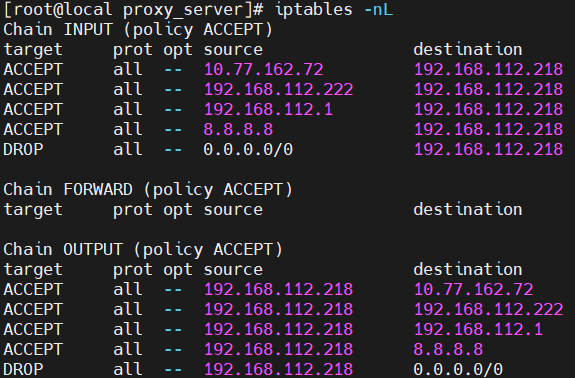Viewport: 575px width, 378px height.
Task: Select the "Chain OUTPUT (policy ACCEPT)" line
Action: tap(143, 250)
